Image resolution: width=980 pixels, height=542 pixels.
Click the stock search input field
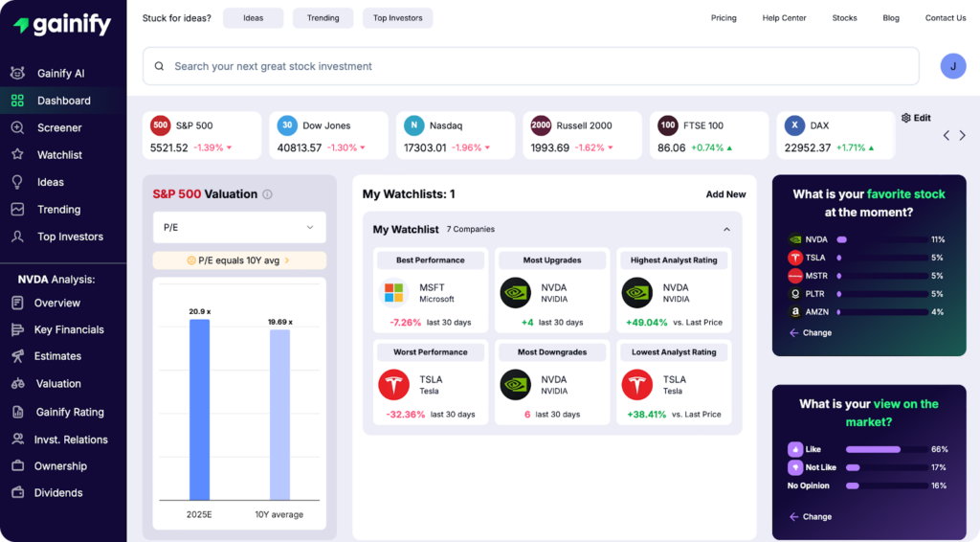pos(530,66)
